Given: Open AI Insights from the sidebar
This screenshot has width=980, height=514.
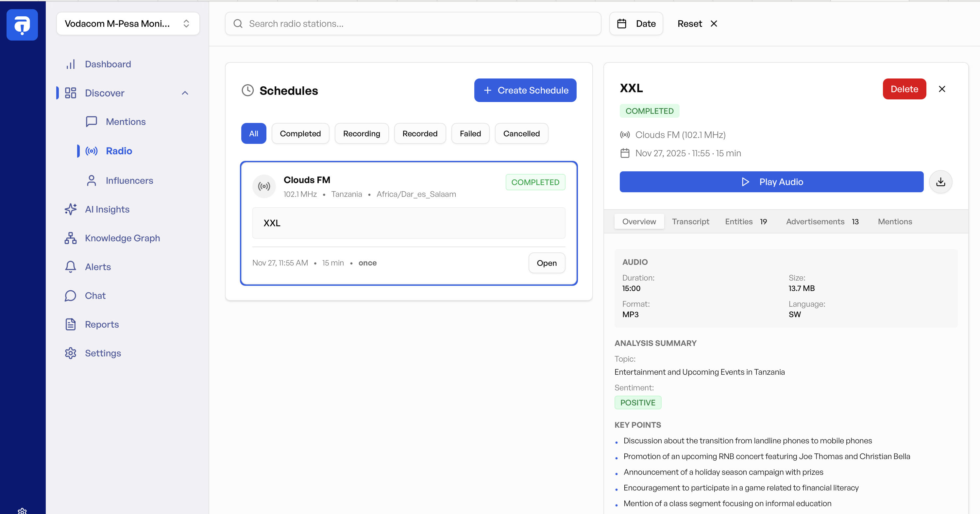Looking at the screenshot, I should [x=107, y=209].
